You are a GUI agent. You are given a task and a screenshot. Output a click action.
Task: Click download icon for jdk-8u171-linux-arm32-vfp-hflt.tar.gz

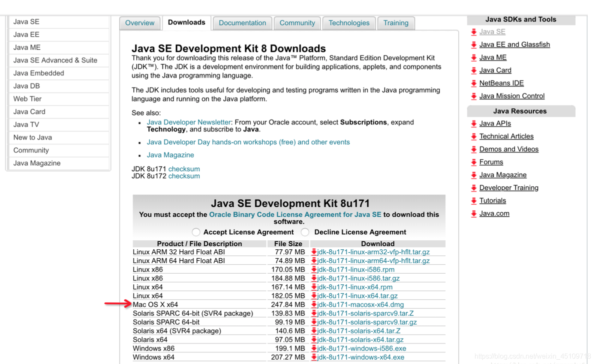tap(314, 252)
